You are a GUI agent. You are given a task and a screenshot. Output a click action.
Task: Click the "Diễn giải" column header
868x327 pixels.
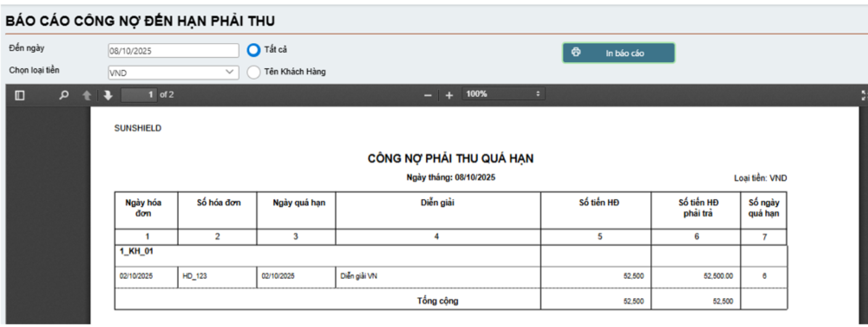[437, 204]
